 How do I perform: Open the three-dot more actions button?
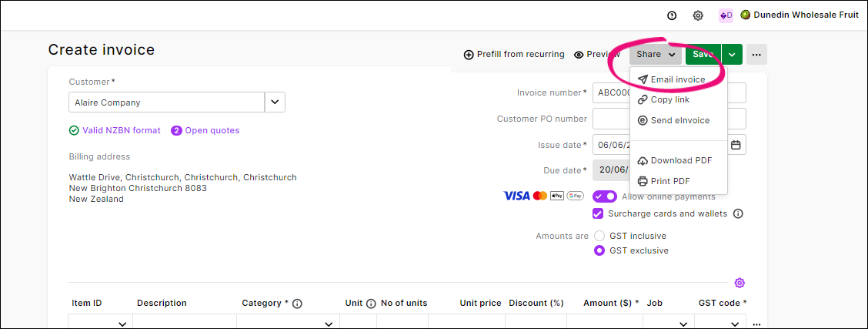click(x=756, y=54)
